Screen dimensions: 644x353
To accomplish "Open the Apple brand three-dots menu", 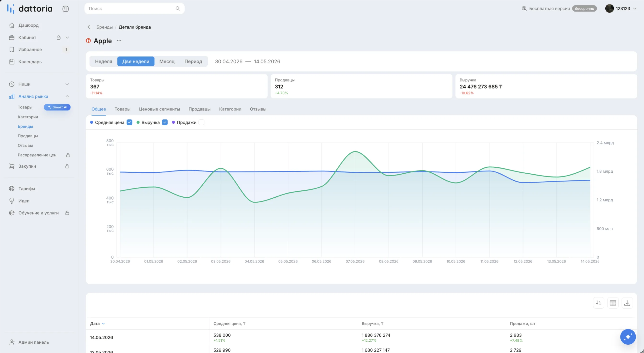I will (x=119, y=40).
